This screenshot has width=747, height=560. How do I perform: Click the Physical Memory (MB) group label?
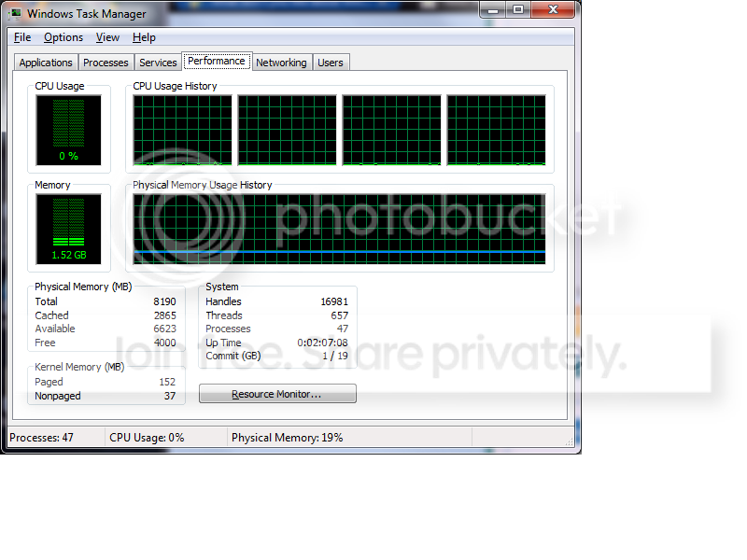click(x=83, y=287)
